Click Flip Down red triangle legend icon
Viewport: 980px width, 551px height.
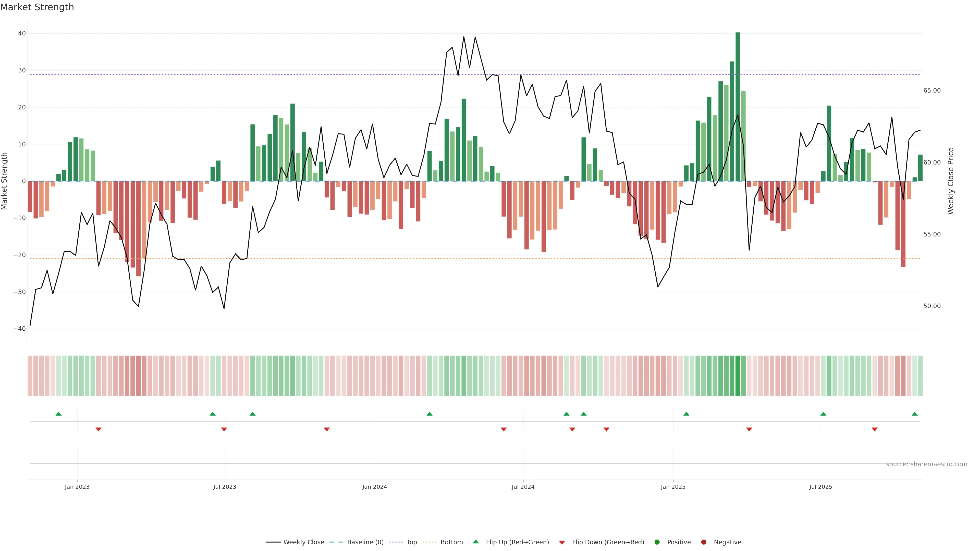tap(562, 542)
